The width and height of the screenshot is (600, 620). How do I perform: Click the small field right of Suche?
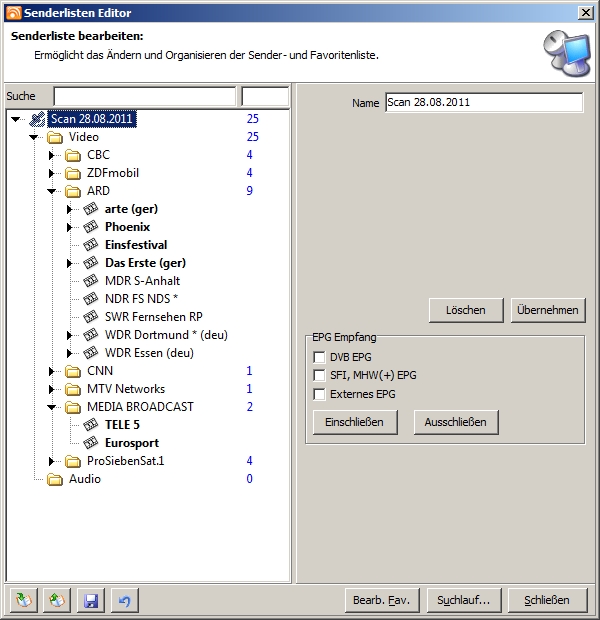click(x=265, y=96)
